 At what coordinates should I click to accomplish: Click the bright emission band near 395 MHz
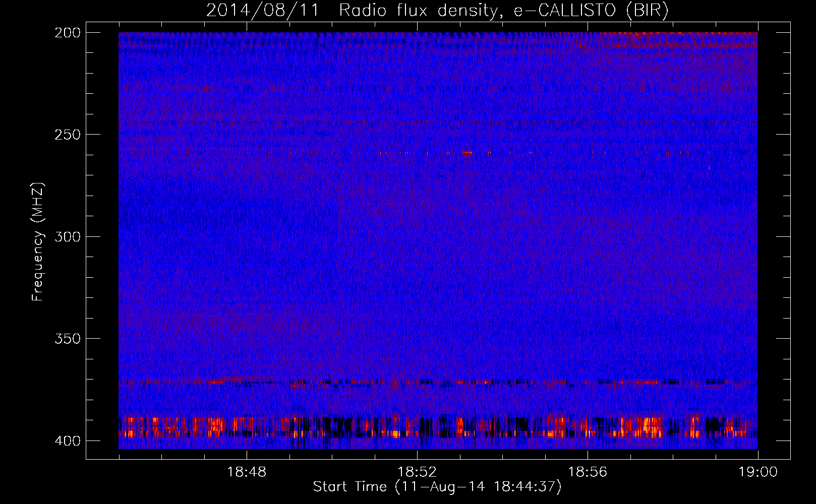(438, 427)
